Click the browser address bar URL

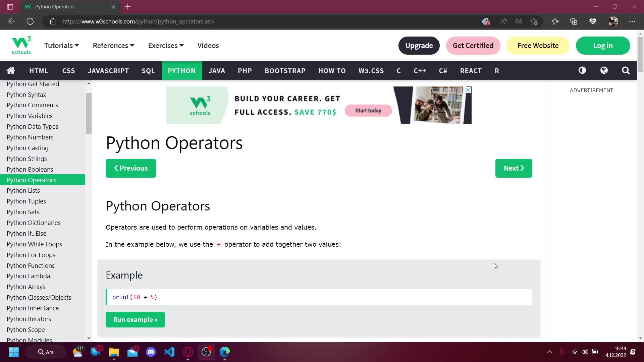coord(138,21)
